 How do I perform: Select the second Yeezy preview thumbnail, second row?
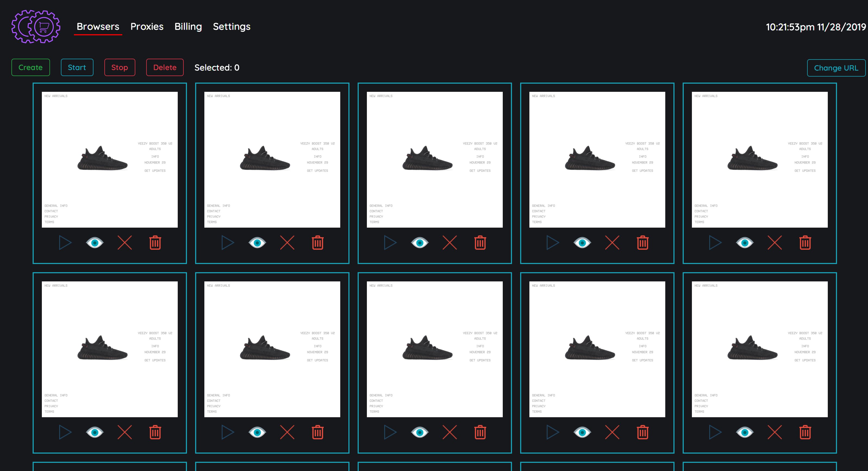coord(272,349)
